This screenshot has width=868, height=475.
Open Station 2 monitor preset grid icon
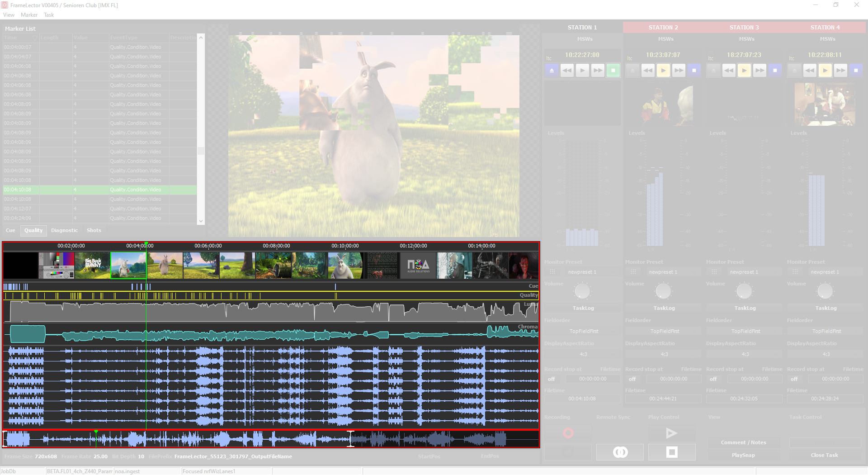(x=633, y=272)
